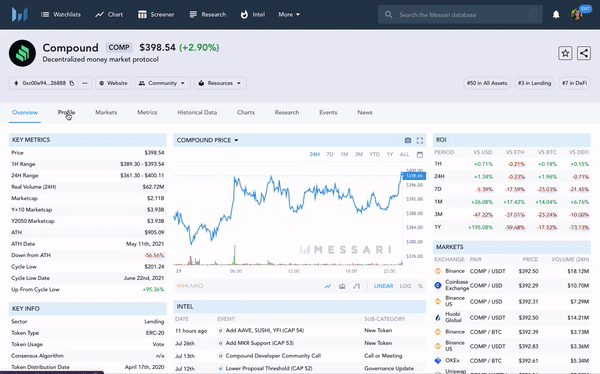The height and width of the screenshot is (374, 600).
Task: Open Chart in the top navigation
Action: tap(109, 15)
